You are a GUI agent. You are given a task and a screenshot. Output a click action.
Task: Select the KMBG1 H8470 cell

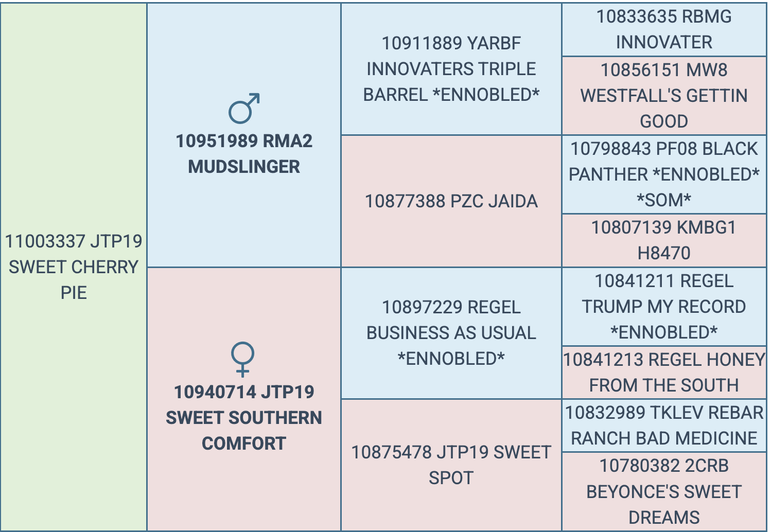coord(664,240)
